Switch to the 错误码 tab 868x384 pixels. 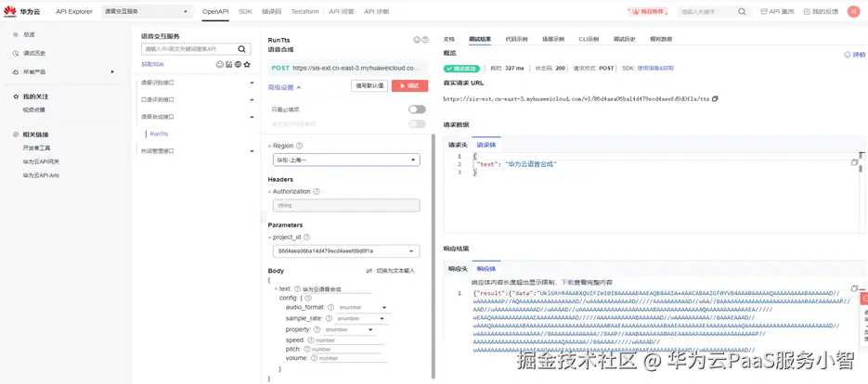tap(271, 12)
